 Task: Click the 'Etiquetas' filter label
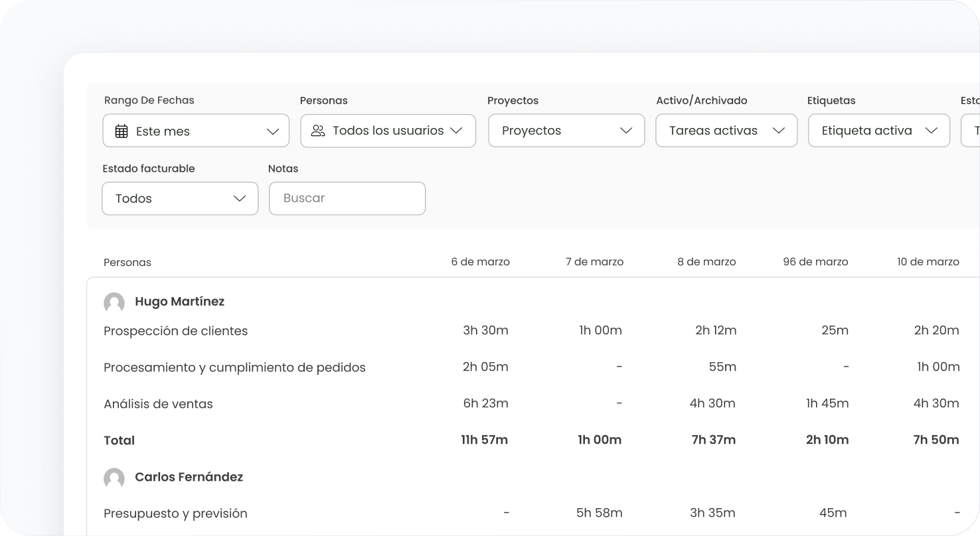[831, 101]
